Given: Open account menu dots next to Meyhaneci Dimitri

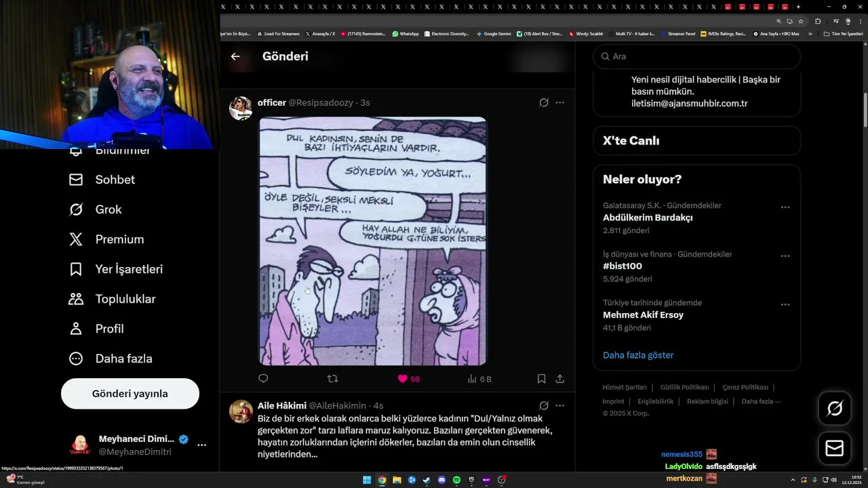Looking at the screenshot, I should click(x=201, y=445).
